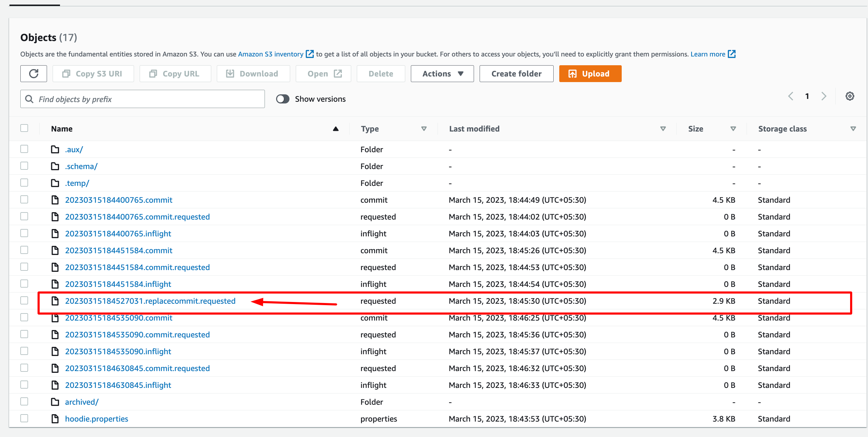Open table preferences gear icon

coord(849,96)
